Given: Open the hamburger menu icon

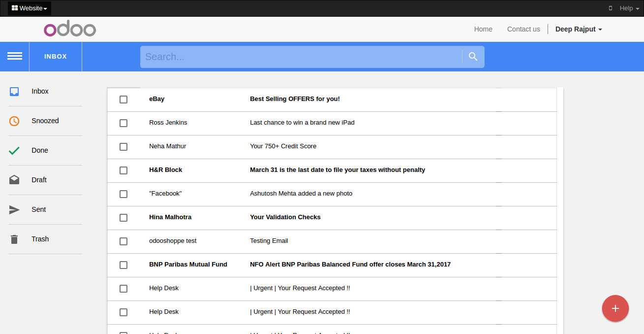Looking at the screenshot, I should (x=15, y=56).
